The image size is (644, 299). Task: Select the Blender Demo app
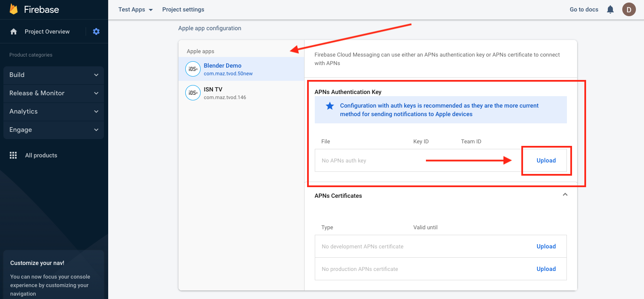241,69
